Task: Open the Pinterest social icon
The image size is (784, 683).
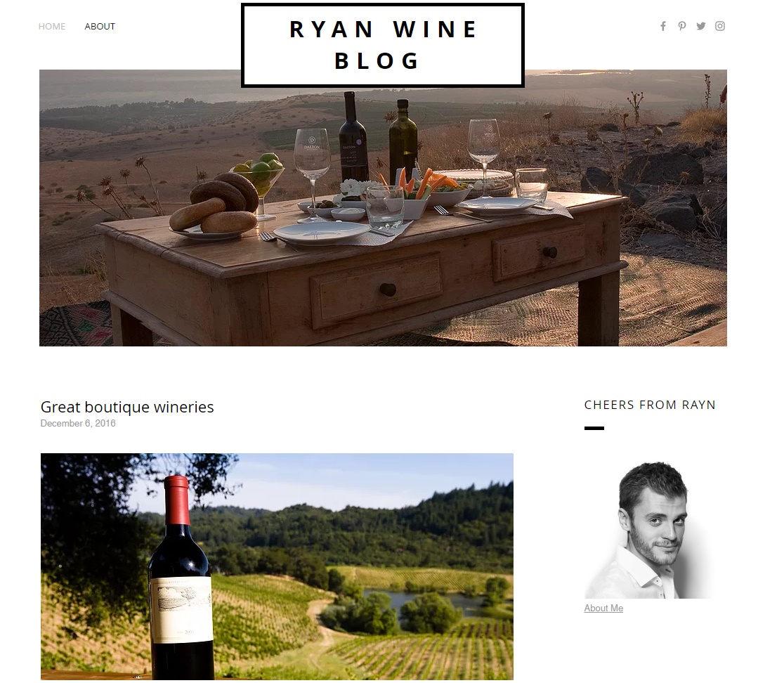Action: (x=681, y=26)
